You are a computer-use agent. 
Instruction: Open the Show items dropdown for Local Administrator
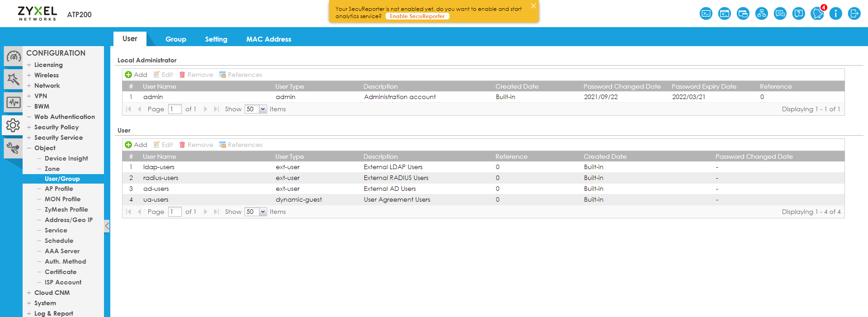tap(263, 109)
